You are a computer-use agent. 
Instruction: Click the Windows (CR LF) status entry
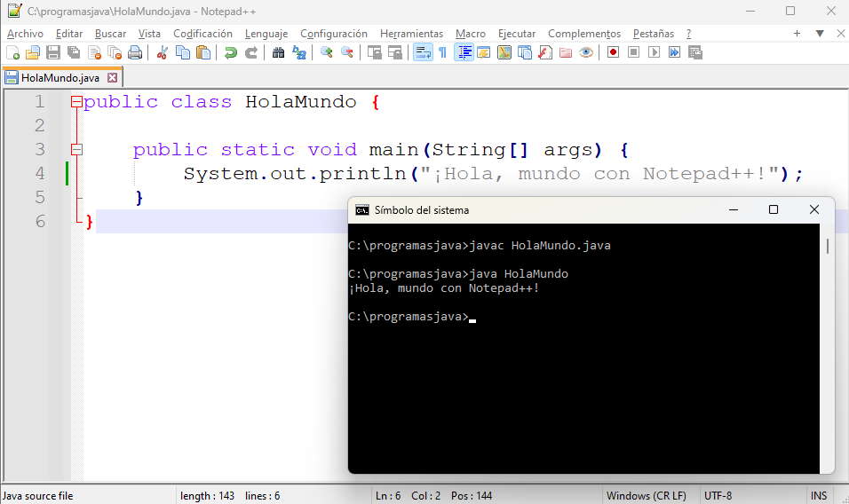tap(647, 495)
